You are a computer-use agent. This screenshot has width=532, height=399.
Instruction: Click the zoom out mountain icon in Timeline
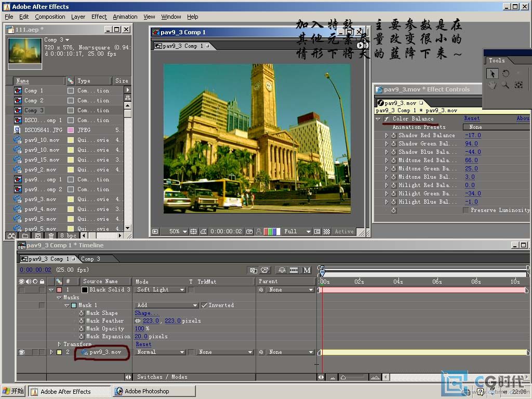333,377
